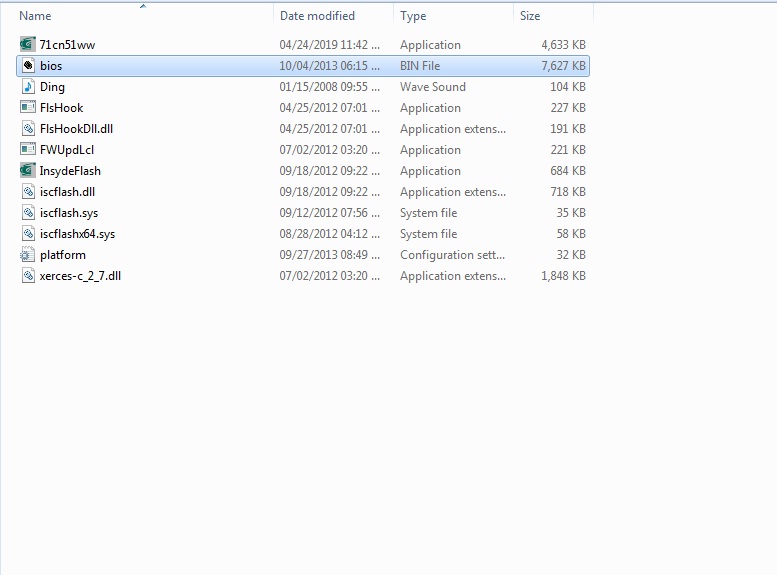Click the FlsHookDll.dll file icon

(28, 129)
